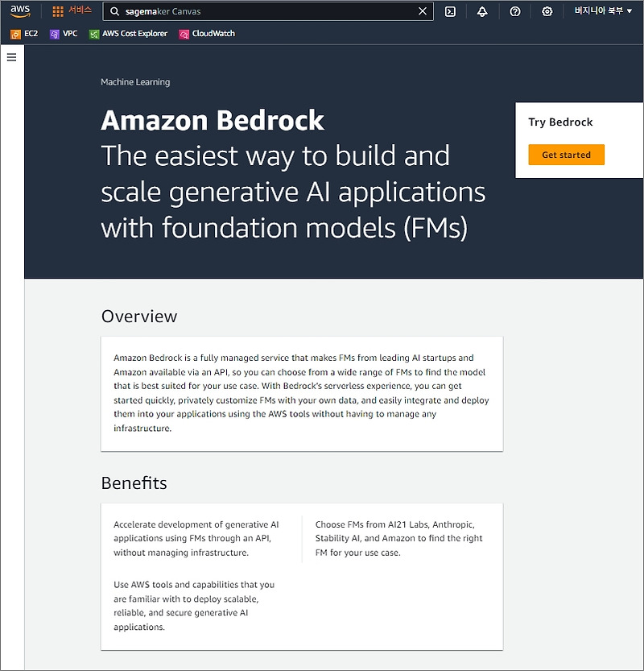This screenshot has width=644, height=671.
Task: Open console settings with gear icon
Action: [x=547, y=11]
